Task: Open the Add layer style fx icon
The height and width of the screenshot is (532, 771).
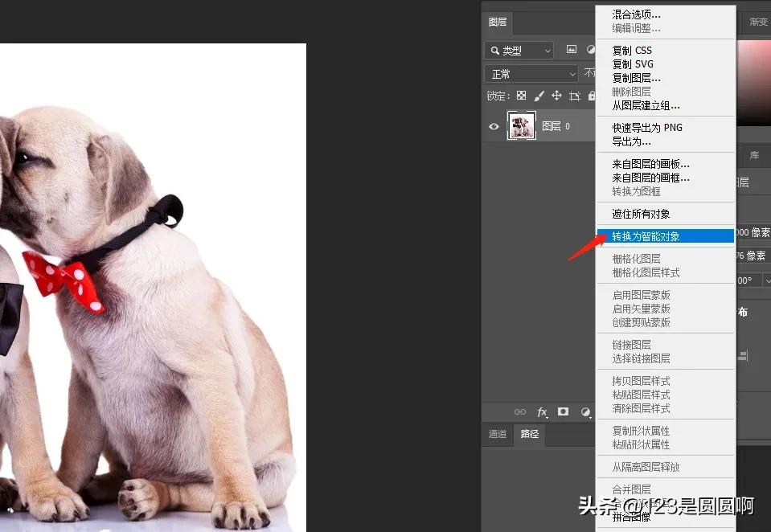Action: pos(542,411)
